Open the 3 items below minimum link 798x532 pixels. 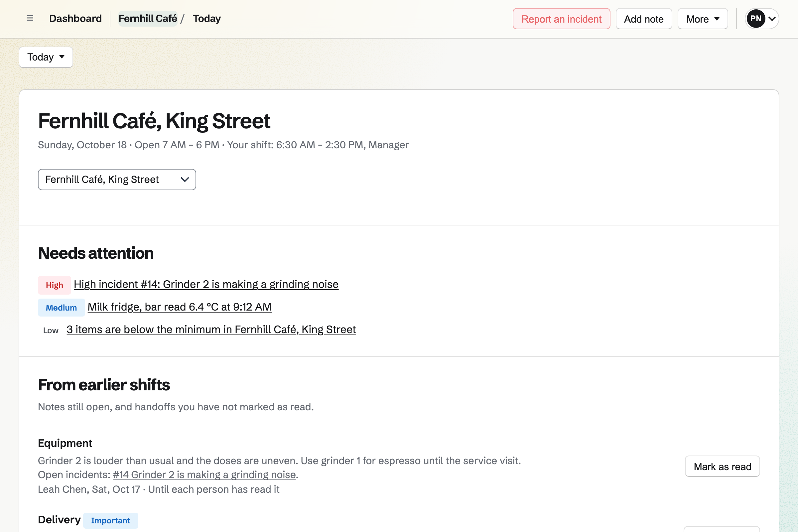pos(211,330)
